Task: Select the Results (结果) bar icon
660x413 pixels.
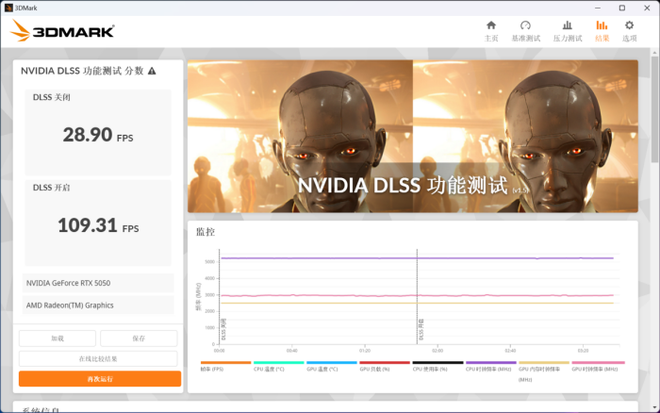Action: tap(602, 30)
